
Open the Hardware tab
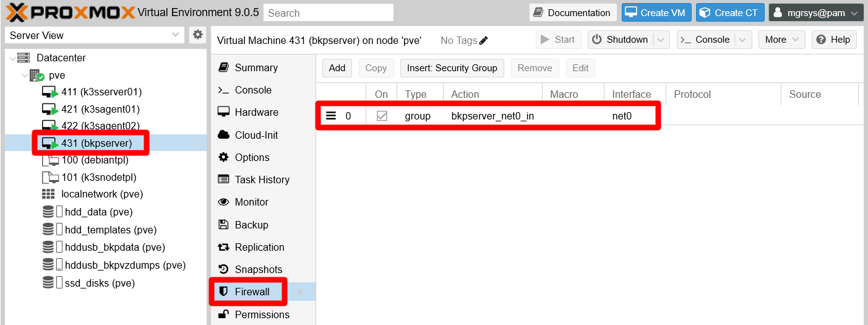(x=263, y=112)
